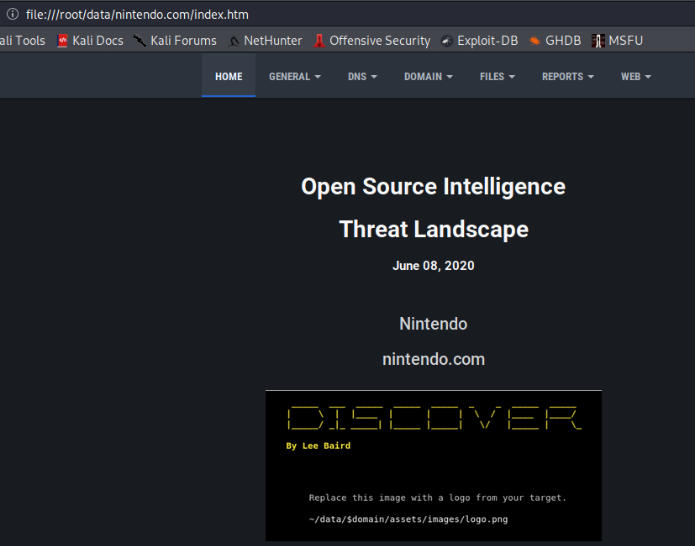Open the Exploit-DB bookmark
This screenshot has height=546, width=695.
[x=480, y=41]
